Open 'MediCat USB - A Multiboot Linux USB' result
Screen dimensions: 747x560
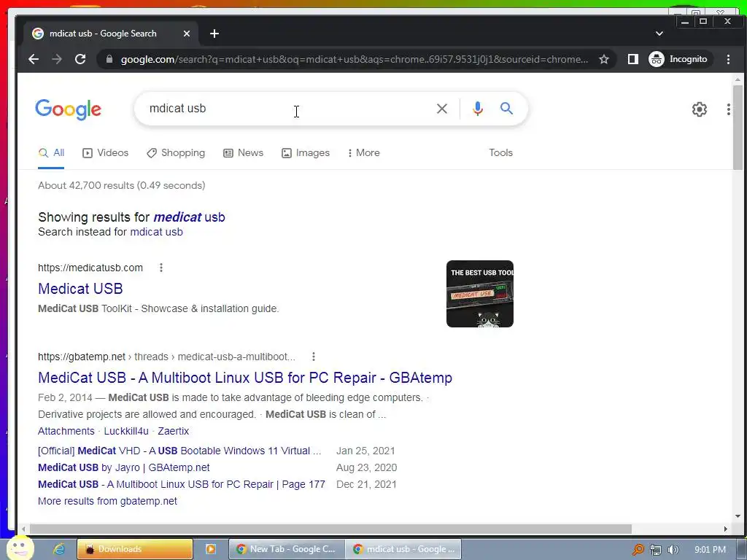(245, 378)
